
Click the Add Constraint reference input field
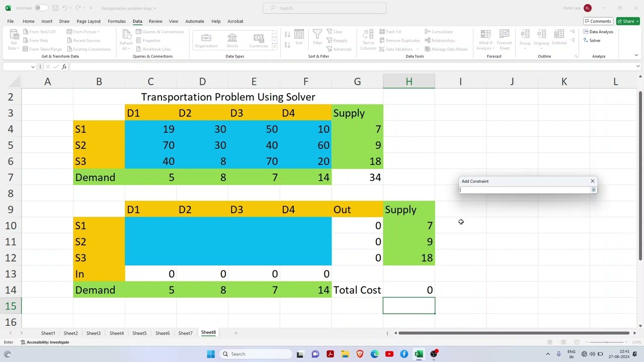[525, 190]
